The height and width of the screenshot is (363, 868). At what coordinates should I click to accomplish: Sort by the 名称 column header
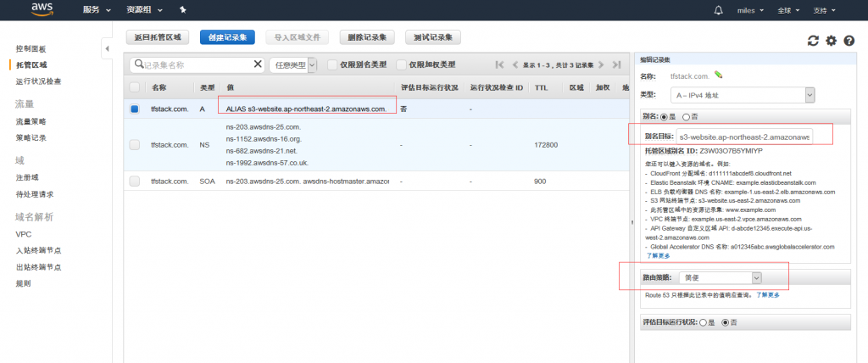pyautogui.click(x=159, y=87)
